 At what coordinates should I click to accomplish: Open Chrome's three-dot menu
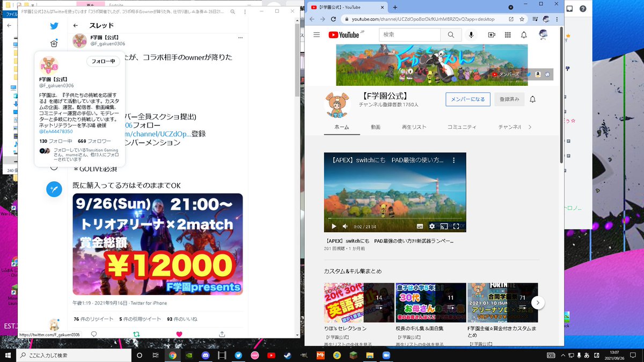[557, 19]
